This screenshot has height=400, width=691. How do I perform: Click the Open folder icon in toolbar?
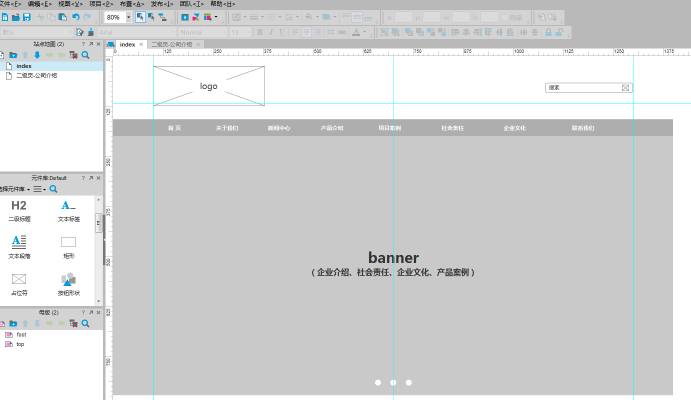[15, 17]
